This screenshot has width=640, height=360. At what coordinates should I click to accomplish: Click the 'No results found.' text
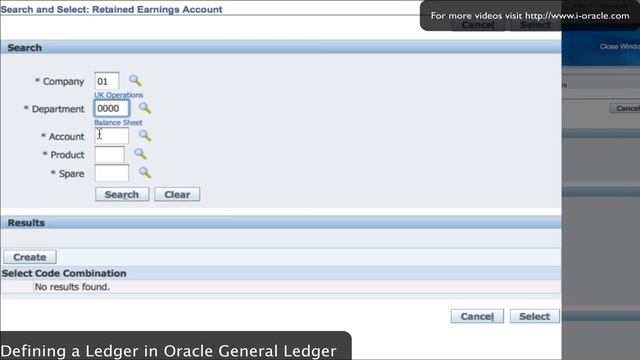[x=72, y=287]
